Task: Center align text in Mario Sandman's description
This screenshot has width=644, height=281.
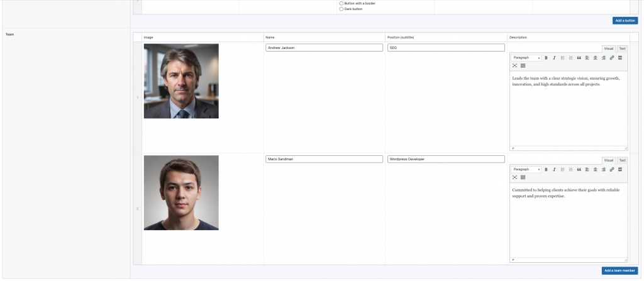Action: click(595, 169)
